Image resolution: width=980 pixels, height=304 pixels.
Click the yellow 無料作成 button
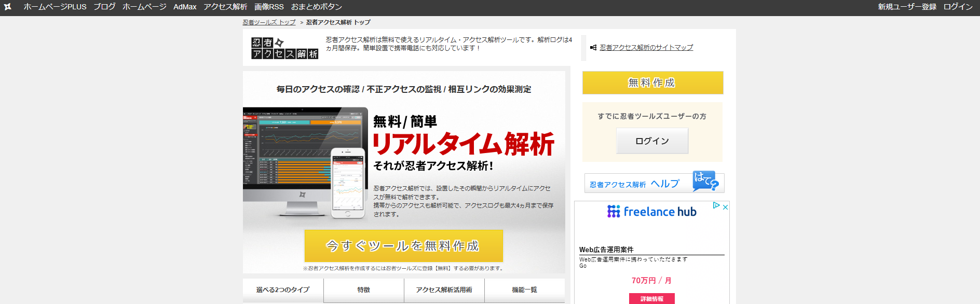tap(652, 83)
